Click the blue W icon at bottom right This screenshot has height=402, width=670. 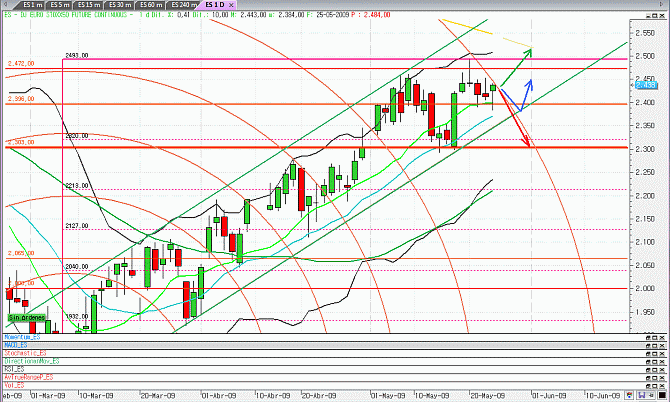[641, 395]
